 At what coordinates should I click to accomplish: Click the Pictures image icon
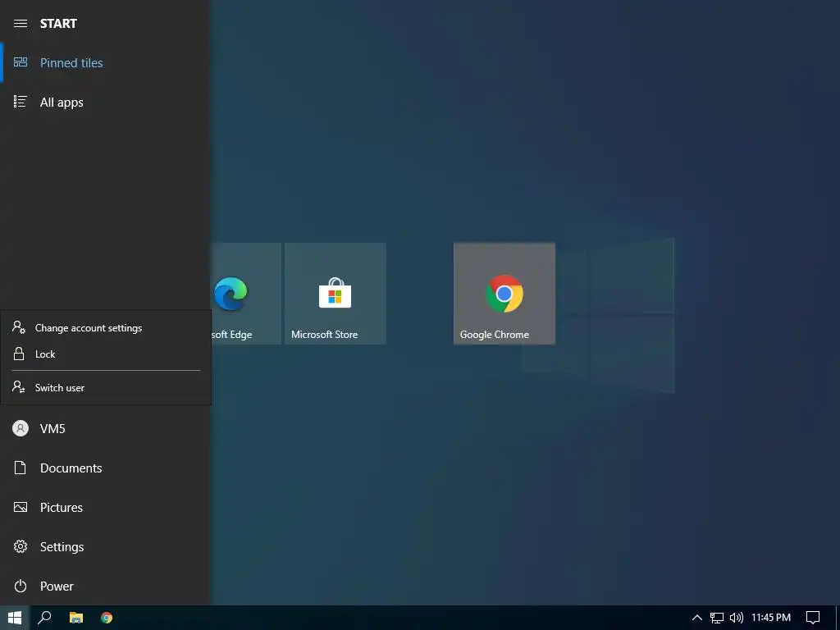21,507
